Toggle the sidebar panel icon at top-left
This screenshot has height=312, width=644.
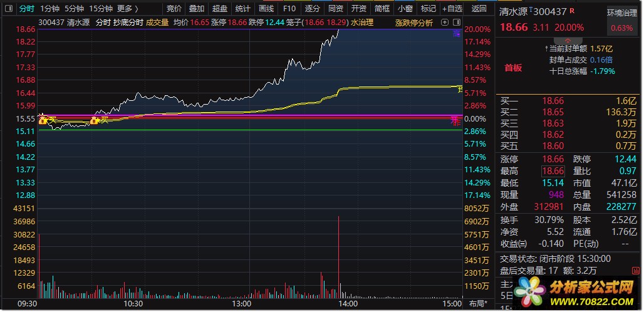pos(9,8)
